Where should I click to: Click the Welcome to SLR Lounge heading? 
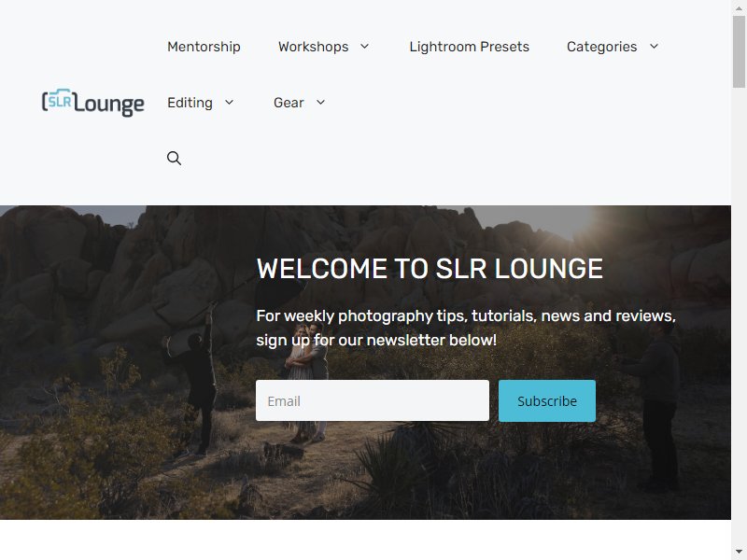[x=430, y=269]
